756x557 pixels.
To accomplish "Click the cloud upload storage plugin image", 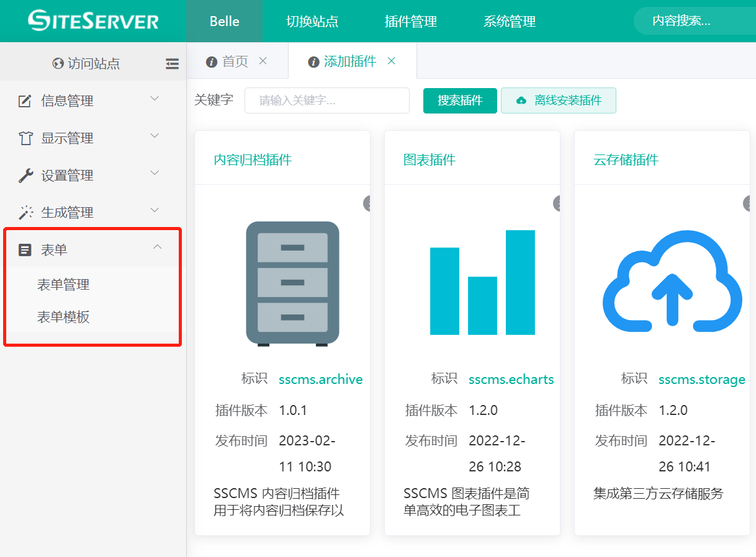I will point(672,279).
